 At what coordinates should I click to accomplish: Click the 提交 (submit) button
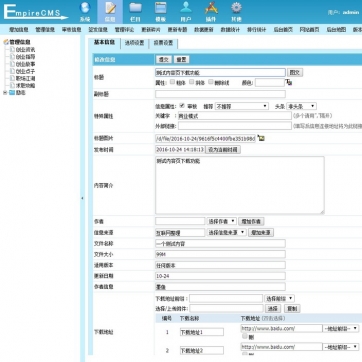click(x=164, y=60)
